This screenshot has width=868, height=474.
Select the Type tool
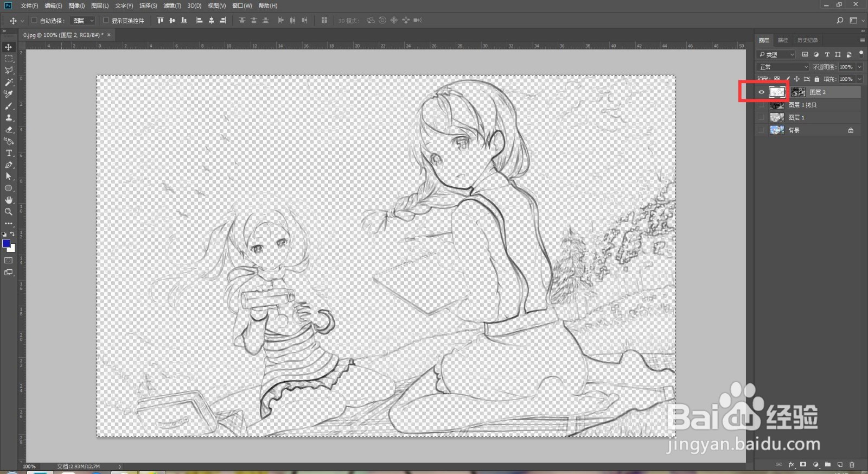9,153
